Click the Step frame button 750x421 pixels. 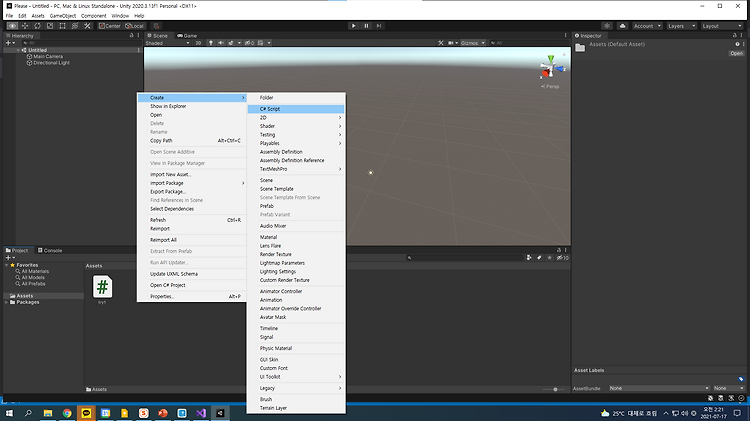click(379, 26)
